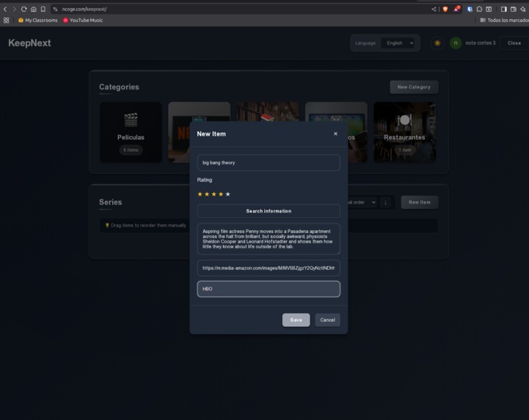This screenshot has width=529, height=420.
Task: Set rating to four stars
Action: (x=221, y=194)
